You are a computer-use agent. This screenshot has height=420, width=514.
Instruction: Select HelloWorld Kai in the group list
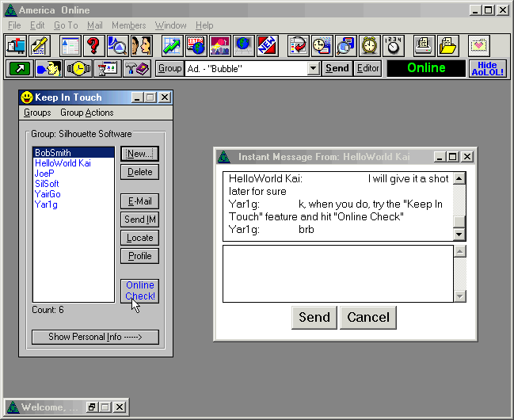pyautogui.click(x=63, y=163)
